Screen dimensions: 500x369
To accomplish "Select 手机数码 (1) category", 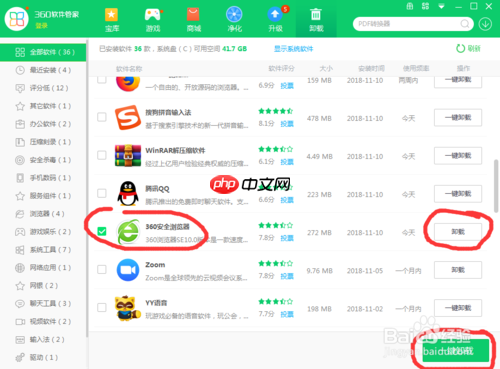I will (x=43, y=178).
